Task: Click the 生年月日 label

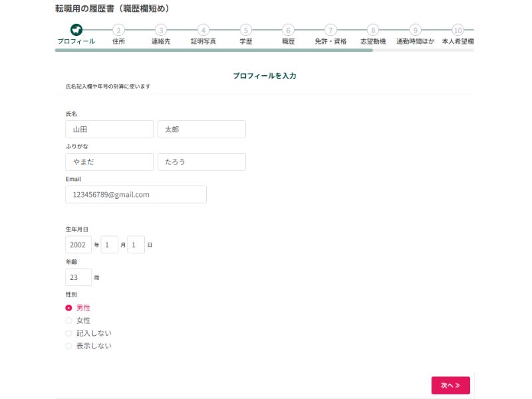Action: click(x=77, y=229)
